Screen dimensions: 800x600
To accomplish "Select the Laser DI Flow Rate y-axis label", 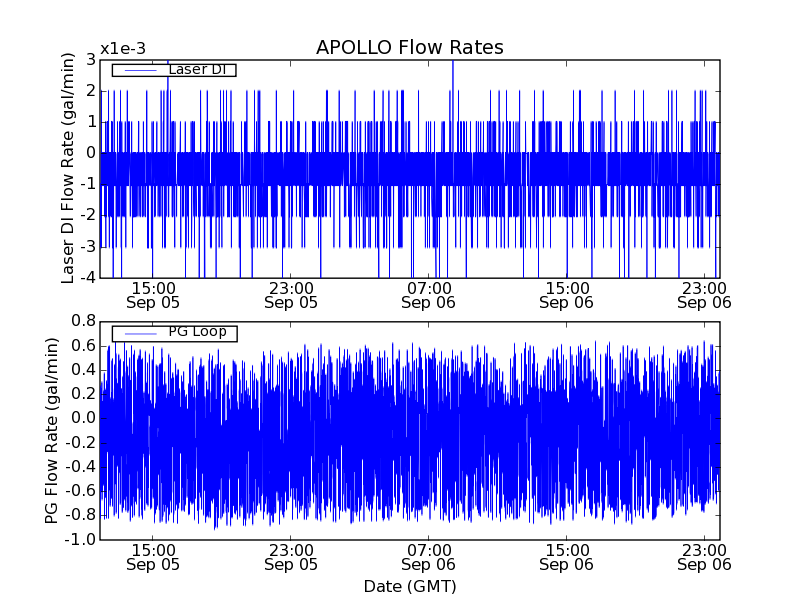I will point(68,169).
